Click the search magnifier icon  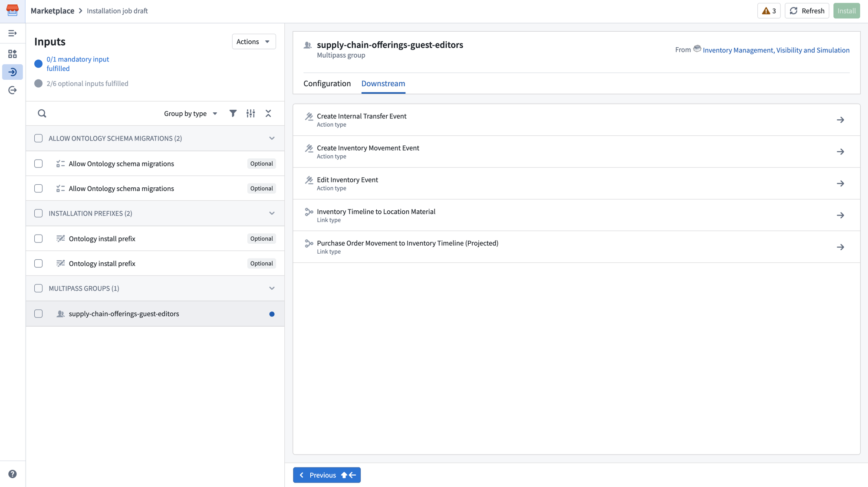(x=42, y=114)
